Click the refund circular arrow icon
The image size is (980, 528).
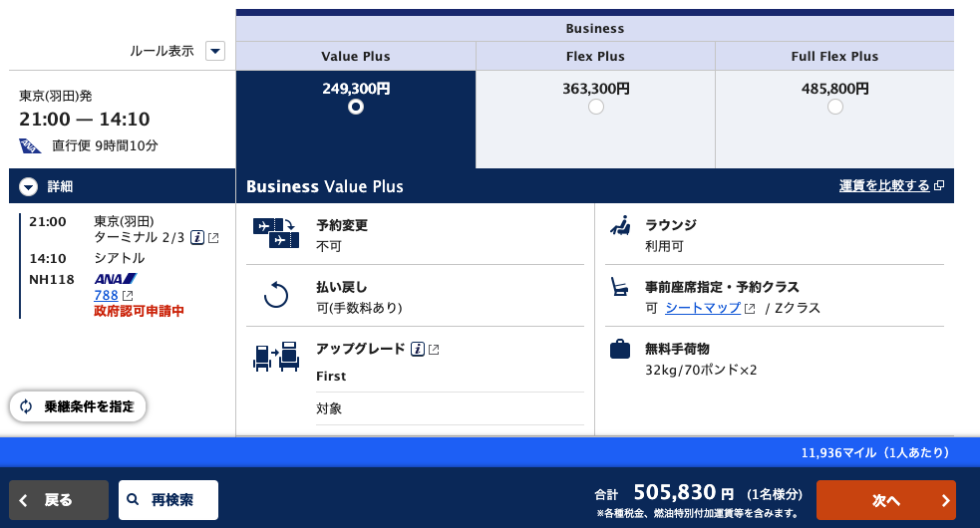[275, 295]
